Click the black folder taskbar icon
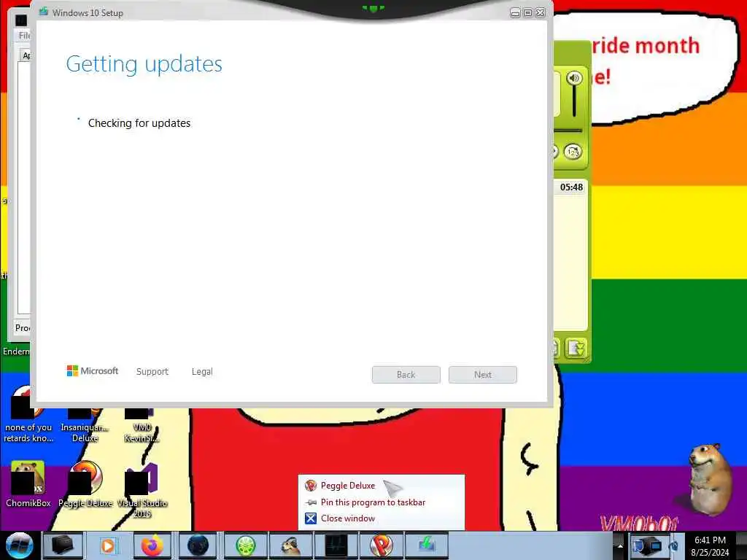 (63, 545)
